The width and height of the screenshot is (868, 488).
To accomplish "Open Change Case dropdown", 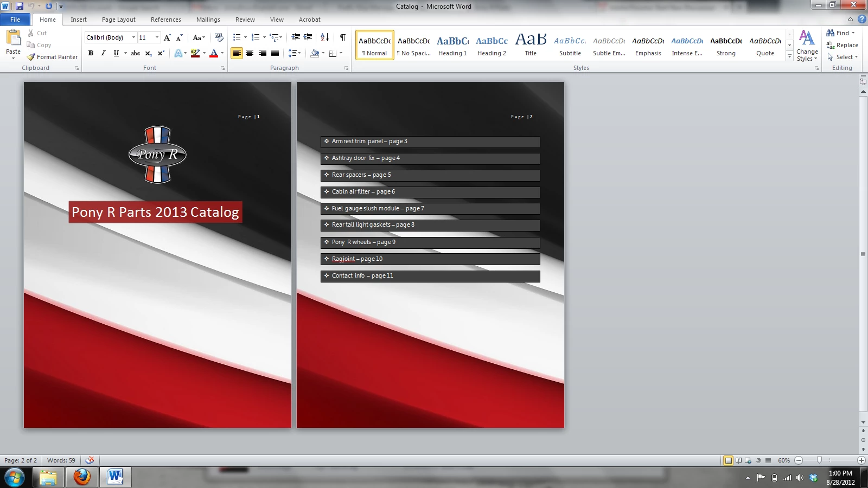I will click(x=199, y=37).
